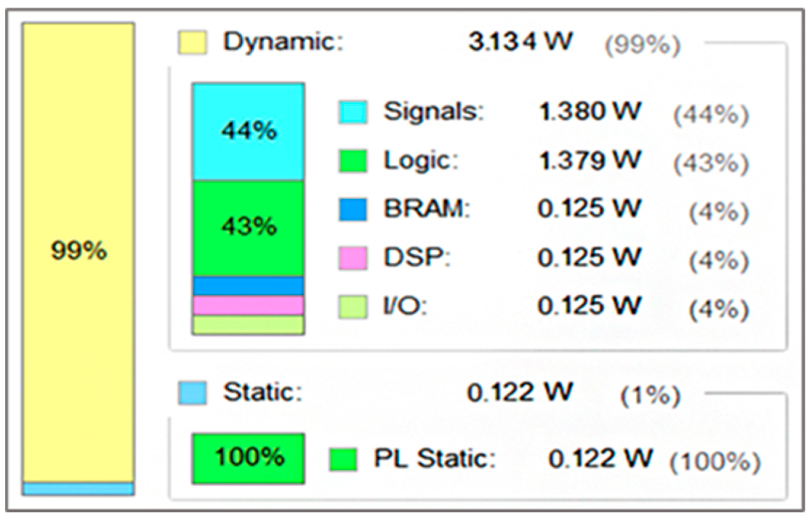The width and height of the screenshot is (812, 521).
Task: Select the light green I/O segment in stacked bar
Action: pyautogui.click(x=249, y=325)
